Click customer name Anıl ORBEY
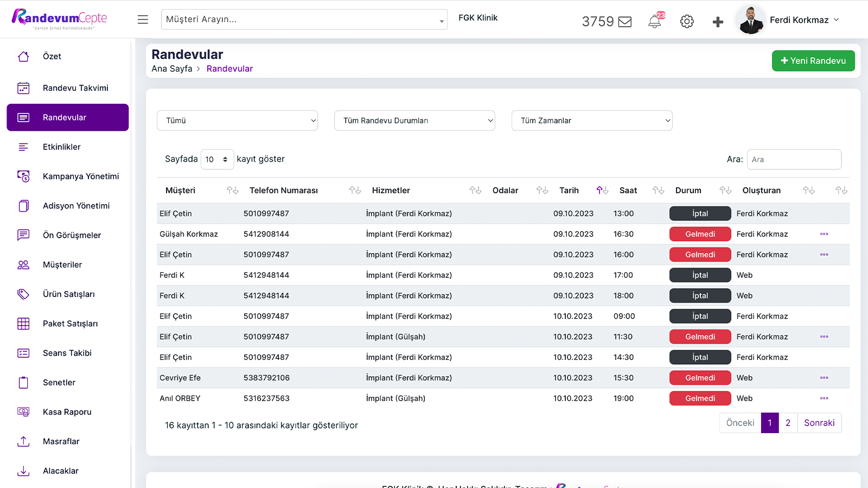 coord(180,398)
